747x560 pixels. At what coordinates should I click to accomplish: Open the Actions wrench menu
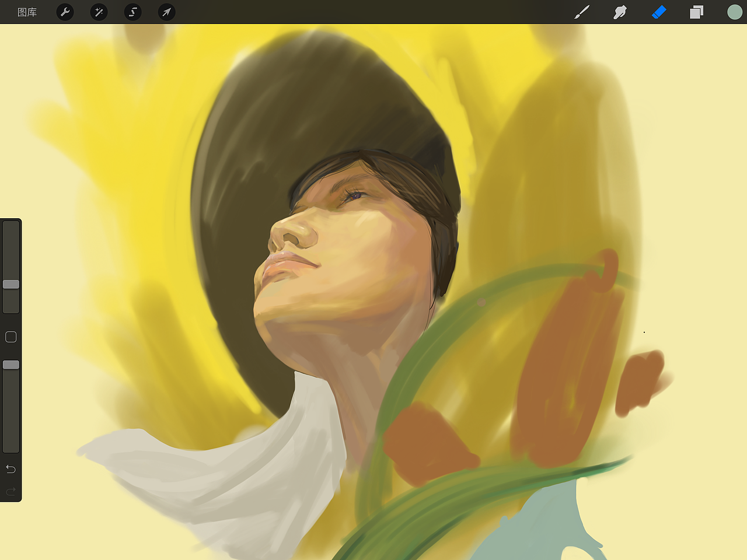point(65,12)
